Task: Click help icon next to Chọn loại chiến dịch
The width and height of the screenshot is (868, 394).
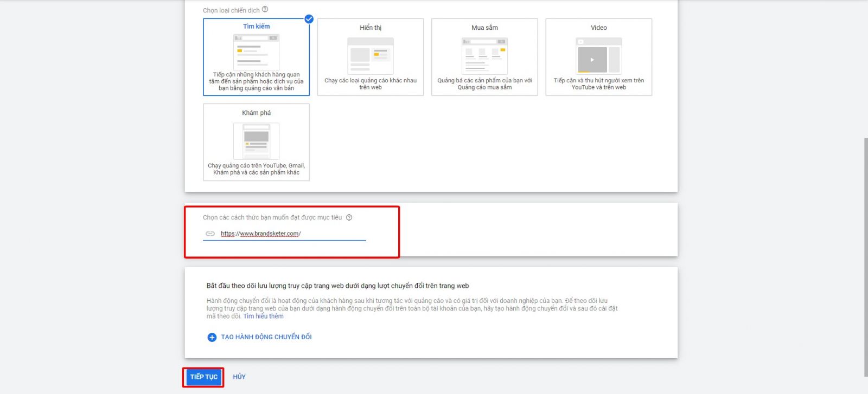Action: [265, 9]
